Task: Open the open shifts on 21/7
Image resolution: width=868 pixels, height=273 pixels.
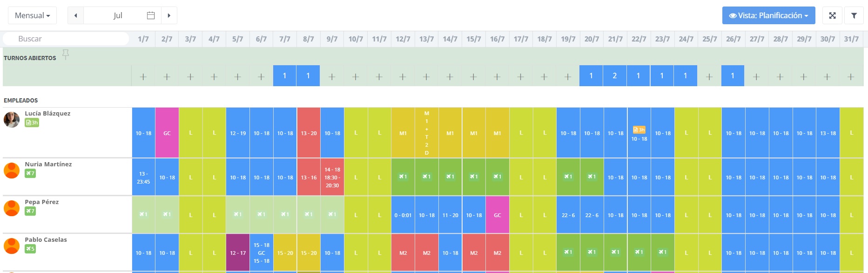Action: coord(615,75)
